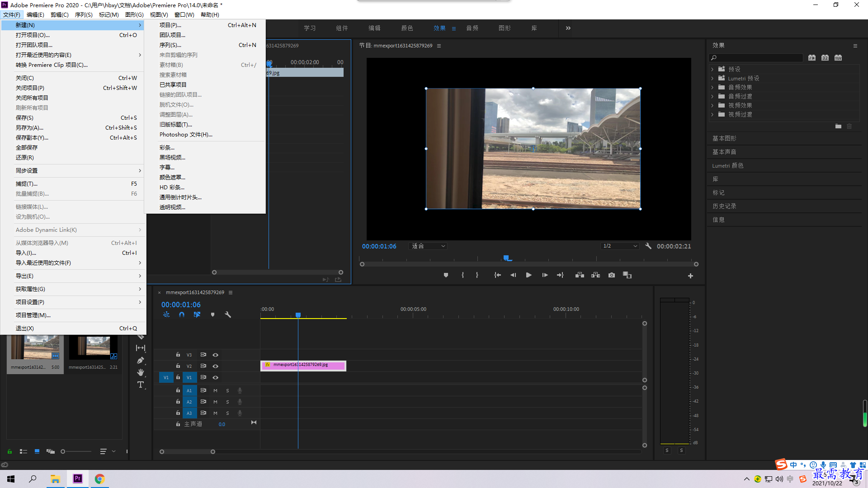Switch Project panel to icon view
This screenshot has width=868, height=488.
37,451
